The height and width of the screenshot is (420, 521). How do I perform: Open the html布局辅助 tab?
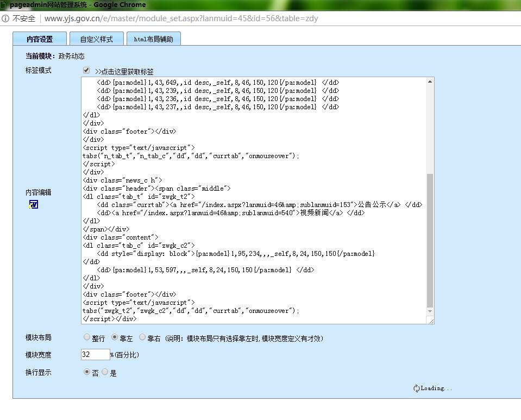(154, 39)
